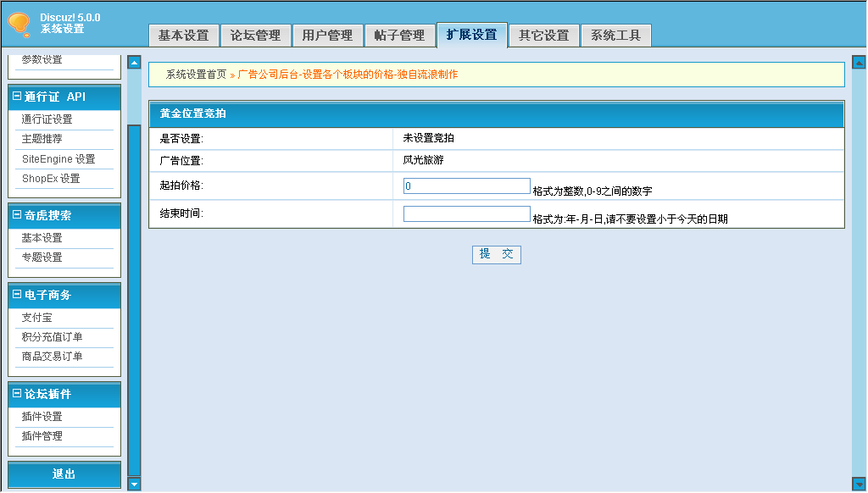The width and height of the screenshot is (868, 493).
Task: Open 插件管理 in the sidebar
Action: 42,436
